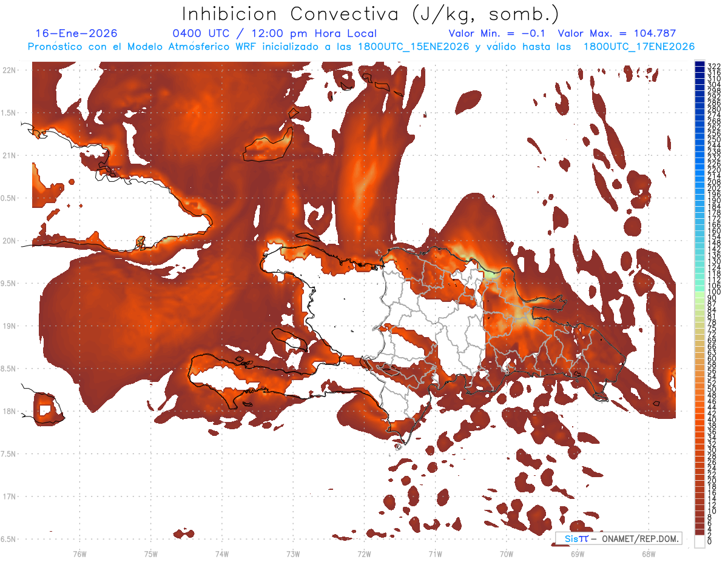Select the "Valor Min. = -0.1" readout

coord(497,34)
